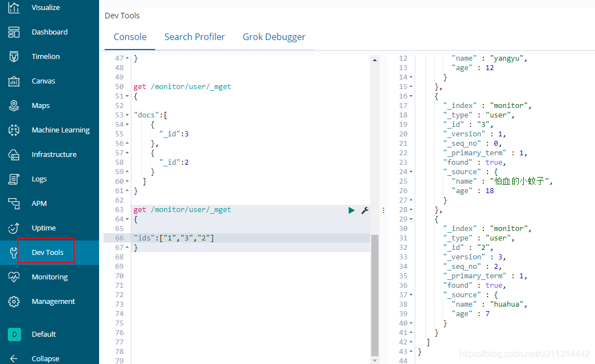595x364 pixels.
Task: Click the editor scrollbar down arrow
Action: (x=375, y=361)
